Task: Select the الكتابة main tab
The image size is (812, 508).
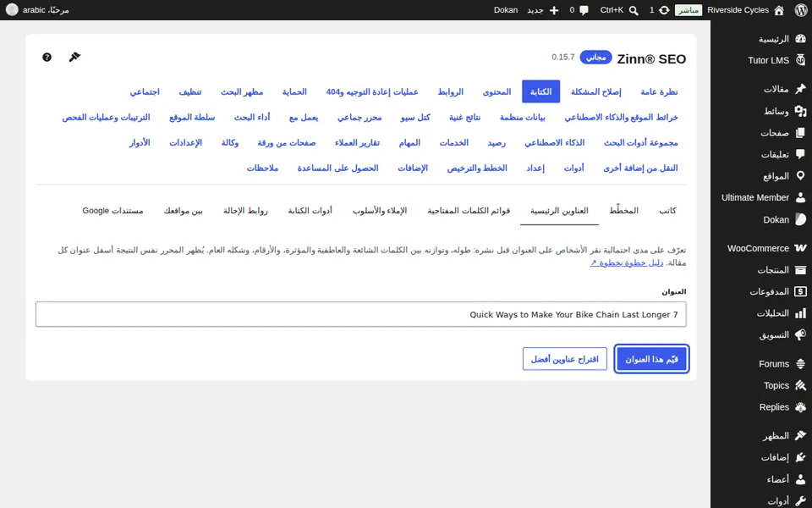Action: pos(540,91)
